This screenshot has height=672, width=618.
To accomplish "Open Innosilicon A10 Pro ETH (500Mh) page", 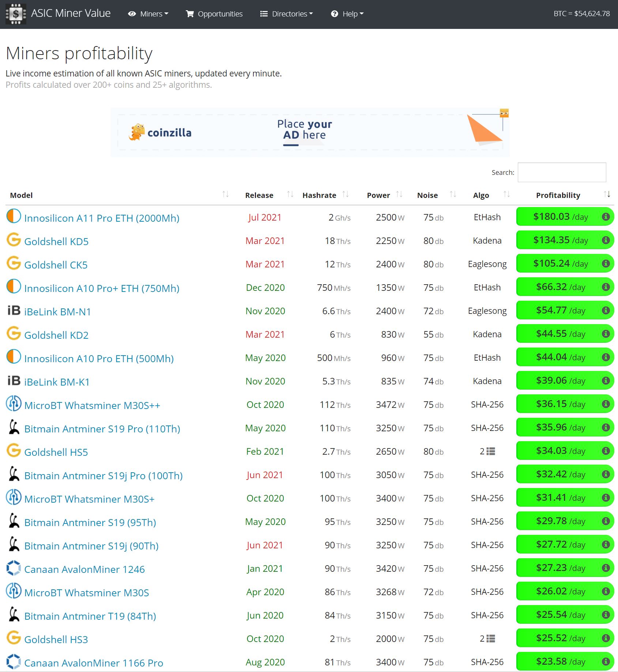I will coord(99,358).
